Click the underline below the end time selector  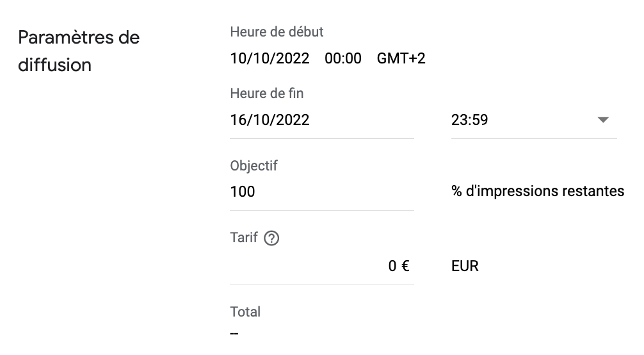(534, 138)
